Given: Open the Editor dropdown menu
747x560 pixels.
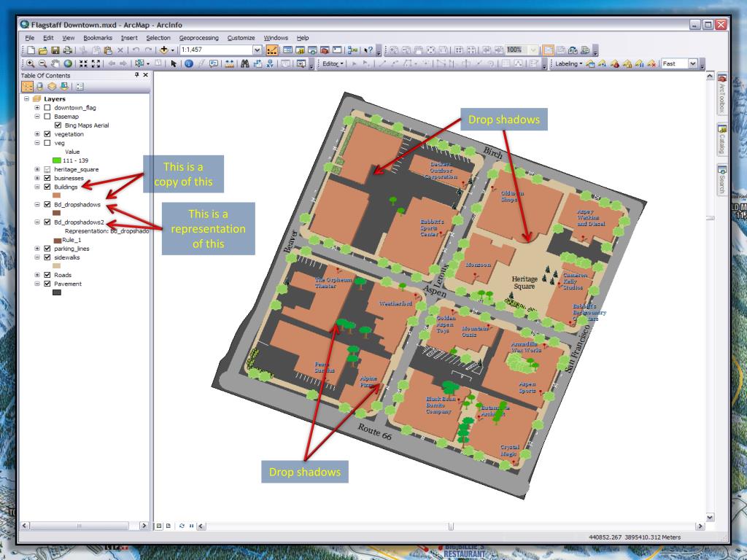Looking at the screenshot, I should click(333, 64).
